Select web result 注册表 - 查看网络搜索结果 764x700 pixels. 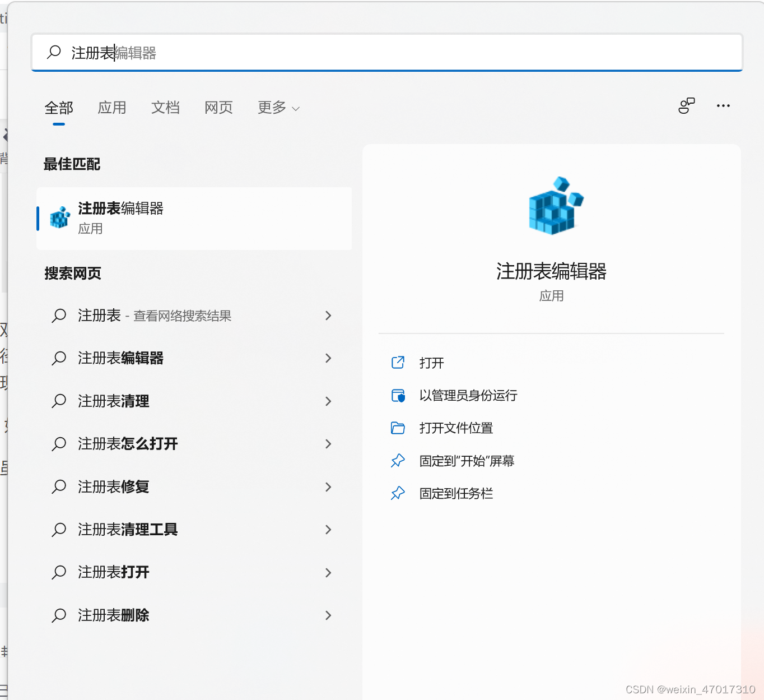[194, 316]
